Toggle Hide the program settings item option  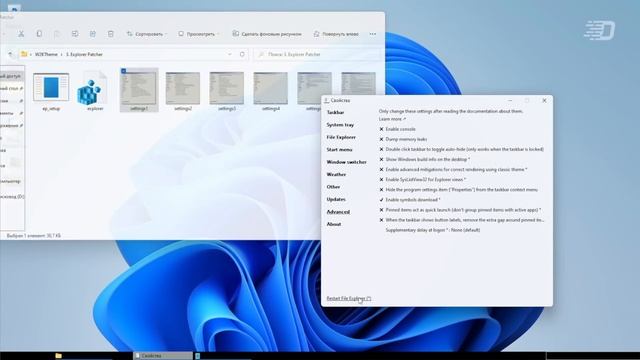click(x=458, y=190)
